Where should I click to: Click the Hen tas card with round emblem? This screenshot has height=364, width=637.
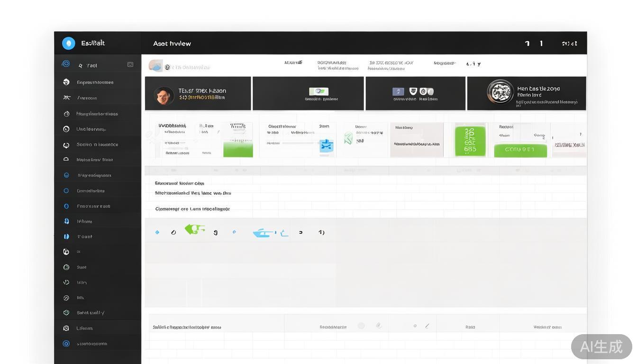click(526, 93)
